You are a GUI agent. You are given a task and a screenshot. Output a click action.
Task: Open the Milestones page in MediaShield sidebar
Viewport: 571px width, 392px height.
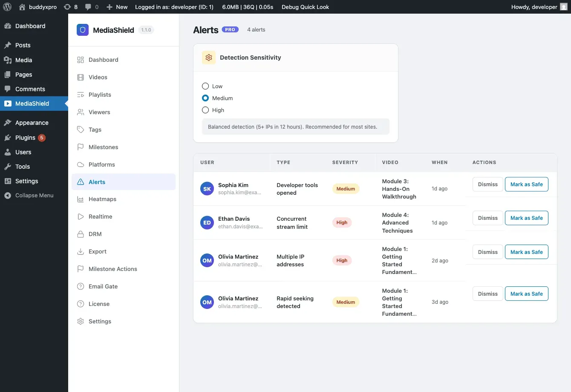tap(124, 147)
